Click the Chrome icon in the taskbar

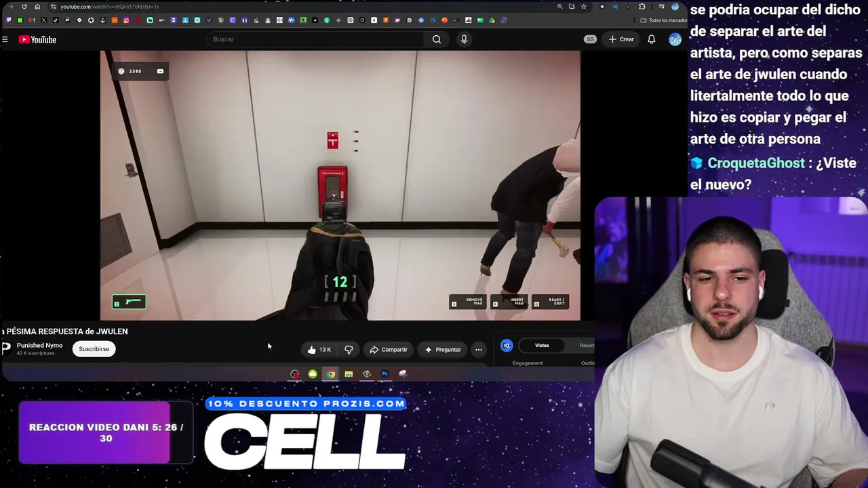330,374
